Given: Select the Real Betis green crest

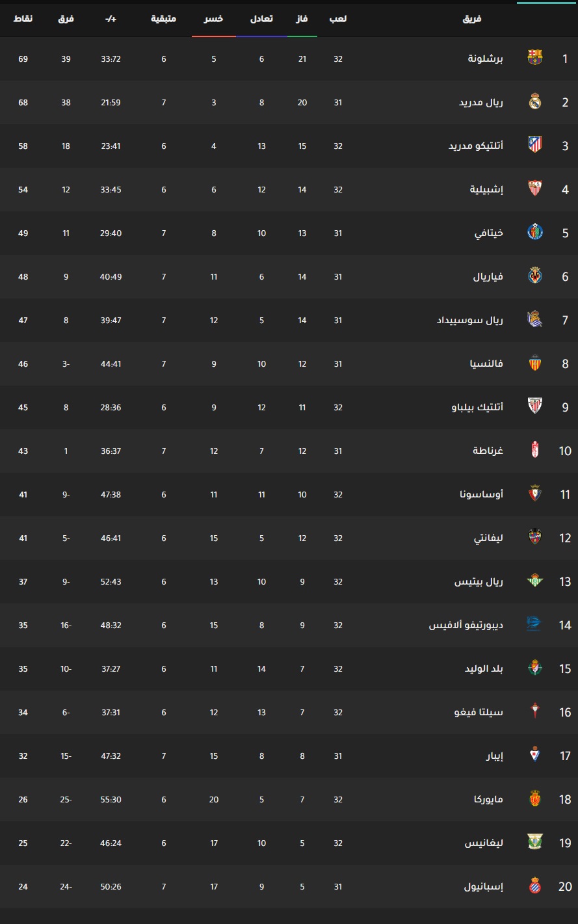Looking at the screenshot, I should (534, 581).
